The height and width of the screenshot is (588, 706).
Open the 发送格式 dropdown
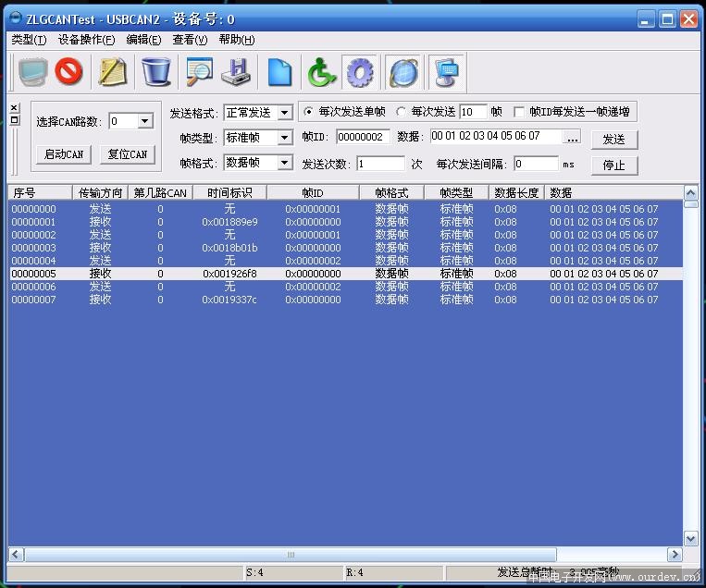(285, 113)
